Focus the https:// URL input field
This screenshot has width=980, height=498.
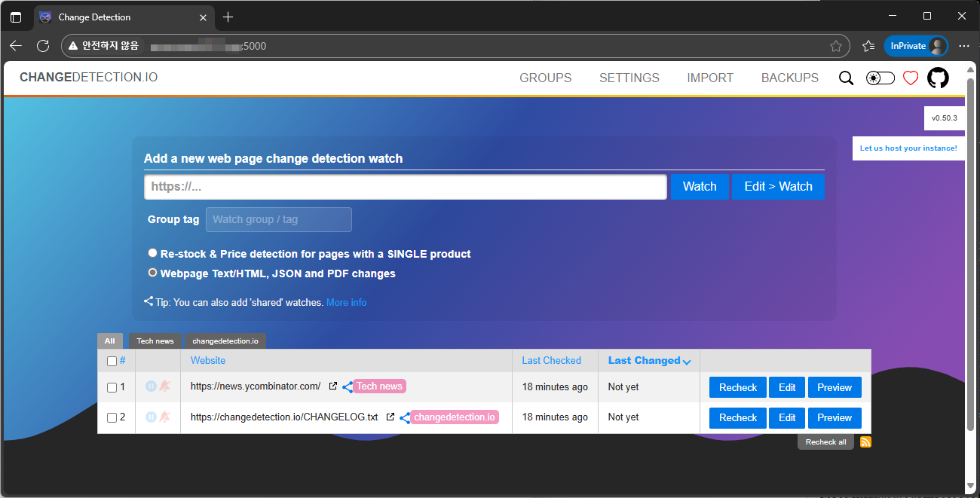pos(406,187)
